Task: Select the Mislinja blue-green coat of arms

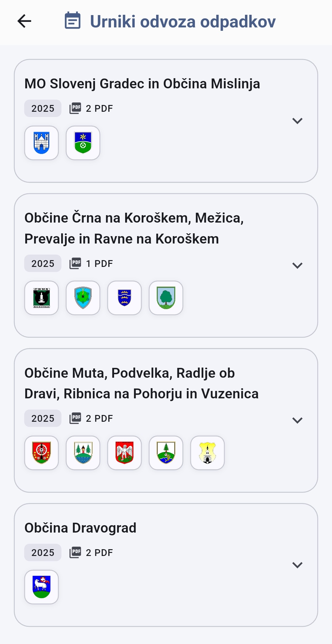Action: [x=83, y=143]
